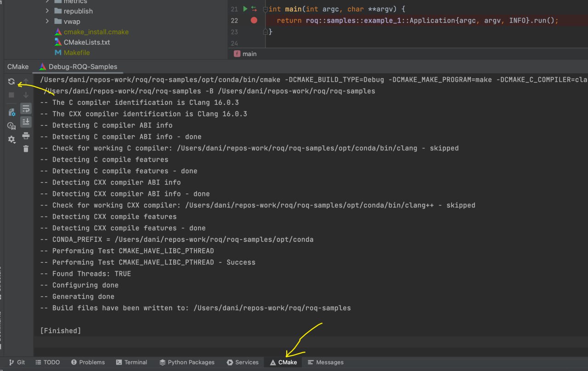The height and width of the screenshot is (371, 588).
Task: Click the disabled Stop square icon
Action: [x=11, y=95]
